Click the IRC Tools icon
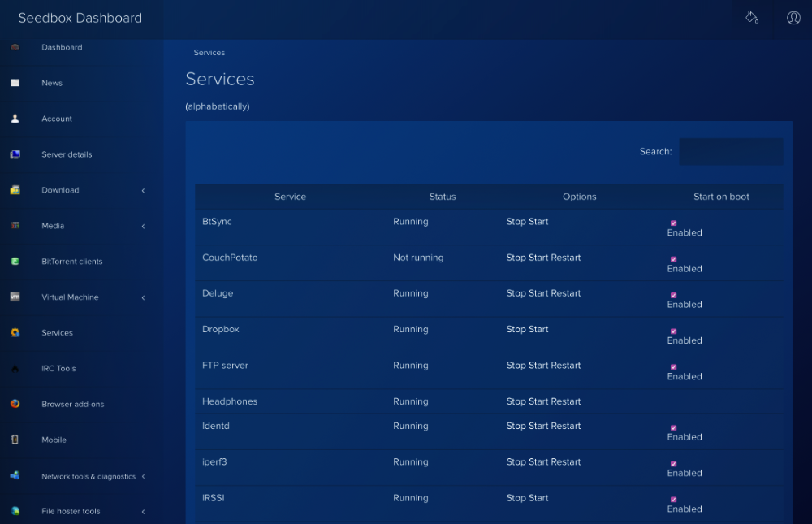 [x=15, y=369]
